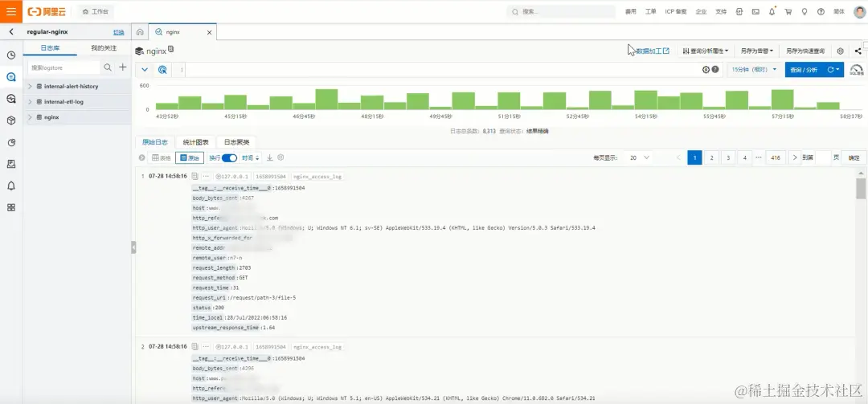
Task: Click the logstore search field
Action: (63, 67)
